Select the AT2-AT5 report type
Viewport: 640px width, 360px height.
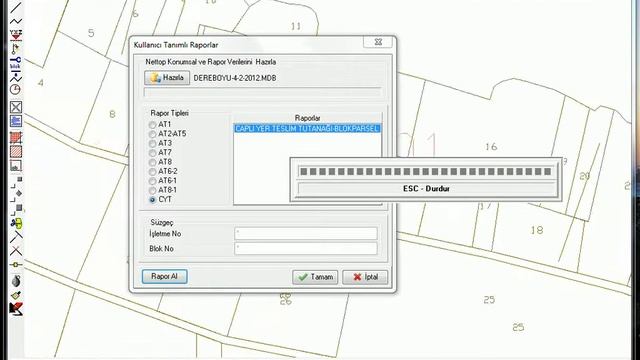click(x=153, y=134)
